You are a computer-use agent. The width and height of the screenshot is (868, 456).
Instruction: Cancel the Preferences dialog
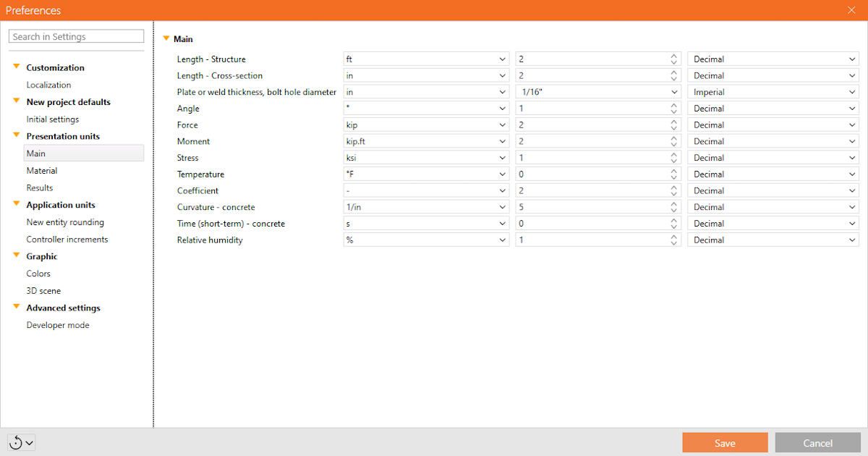(817, 442)
